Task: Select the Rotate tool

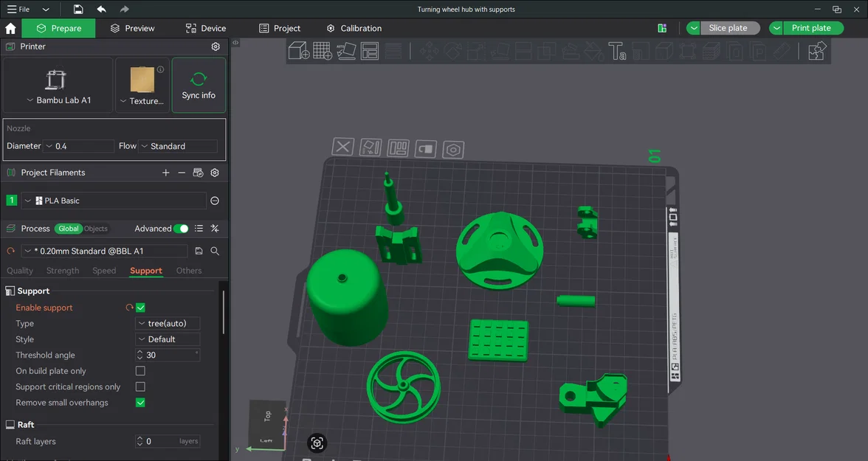Action: click(452, 51)
